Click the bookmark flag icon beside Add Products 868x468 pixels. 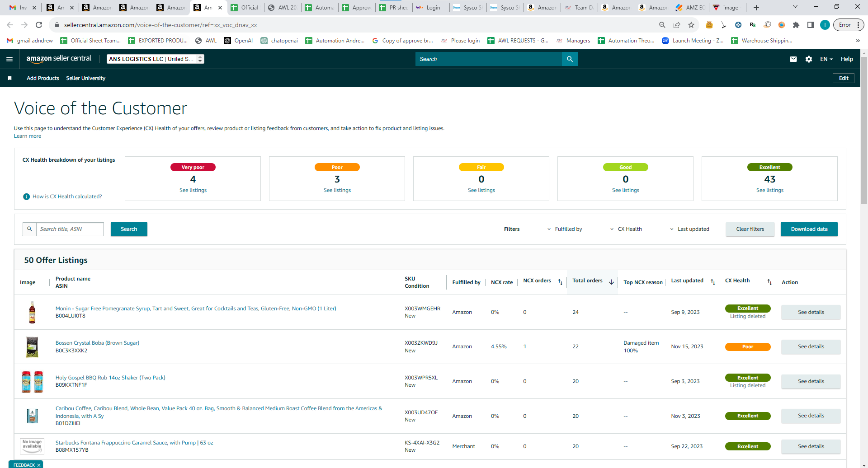click(x=9, y=78)
